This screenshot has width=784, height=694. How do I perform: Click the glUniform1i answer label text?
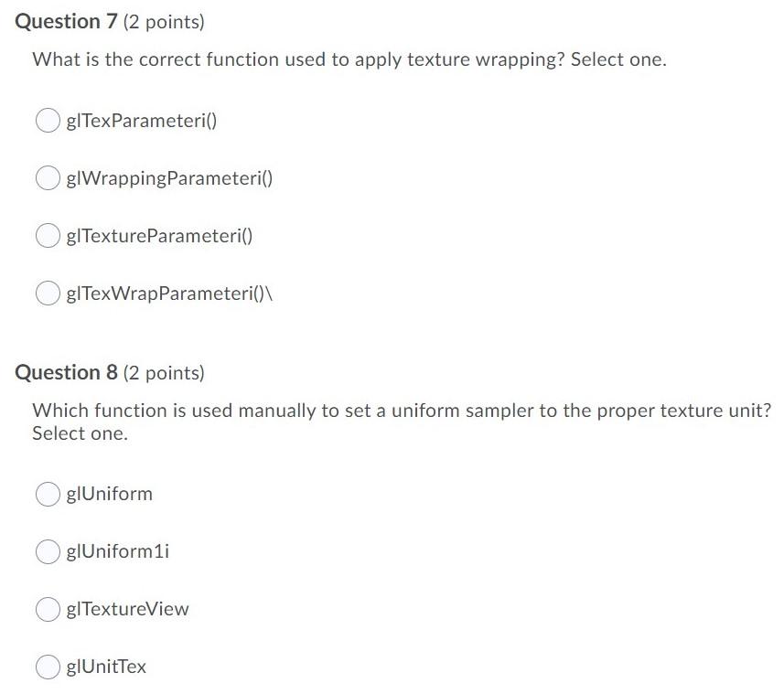(x=118, y=551)
